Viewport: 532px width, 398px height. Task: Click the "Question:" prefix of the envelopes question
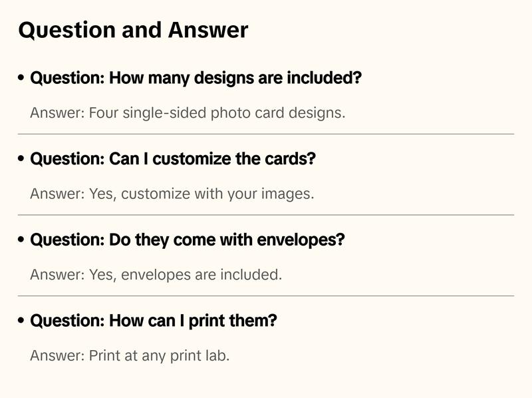pyautogui.click(x=66, y=240)
